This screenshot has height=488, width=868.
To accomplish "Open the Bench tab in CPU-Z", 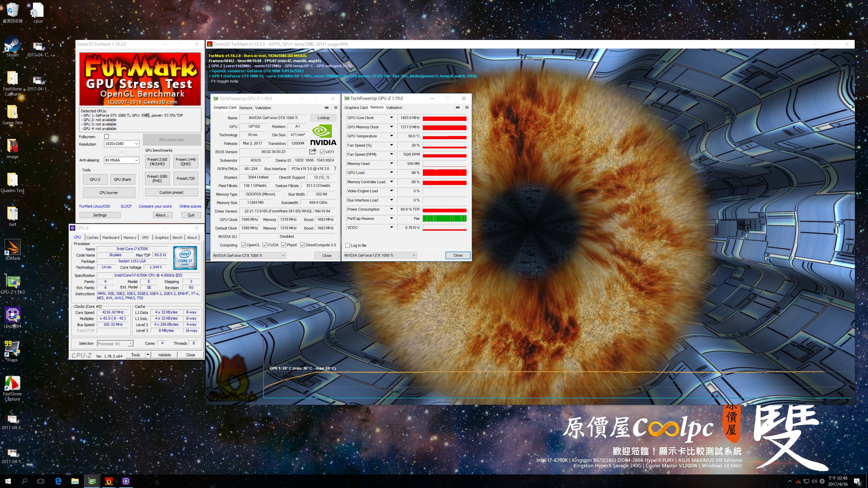I will point(178,237).
